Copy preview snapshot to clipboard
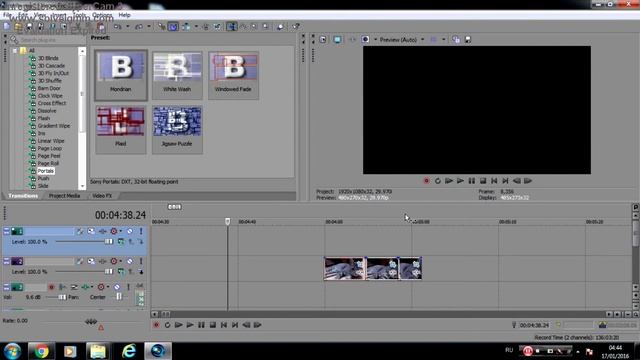 pos(456,40)
